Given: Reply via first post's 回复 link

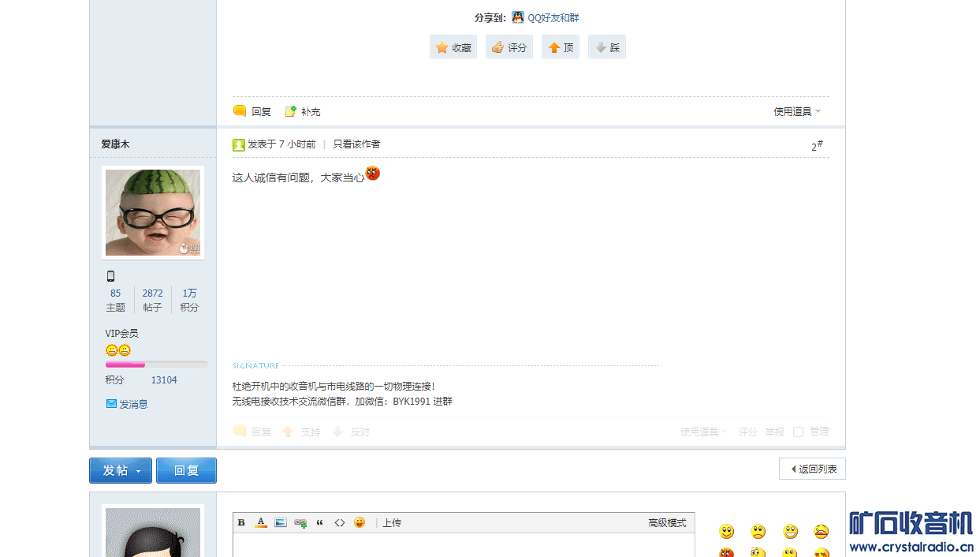Looking at the screenshot, I should [252, 111].
